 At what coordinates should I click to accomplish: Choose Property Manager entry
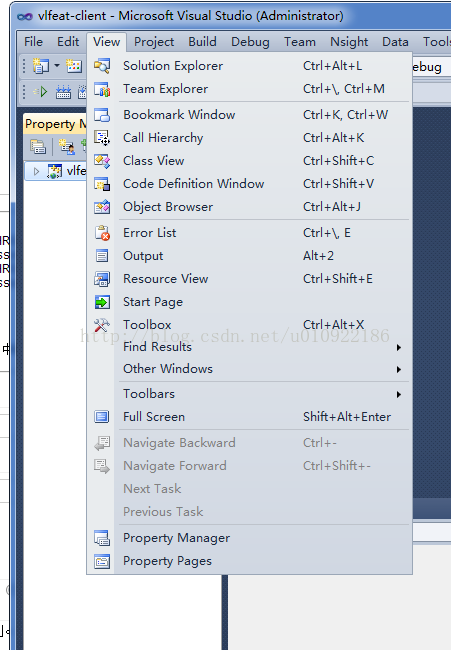(250, 538)
